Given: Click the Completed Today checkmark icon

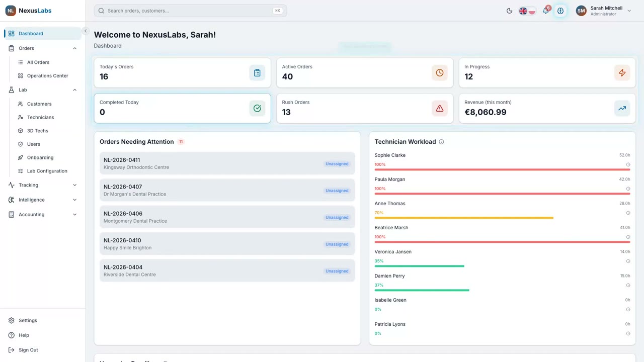Looking at the screenshot, I should point(257,108).
